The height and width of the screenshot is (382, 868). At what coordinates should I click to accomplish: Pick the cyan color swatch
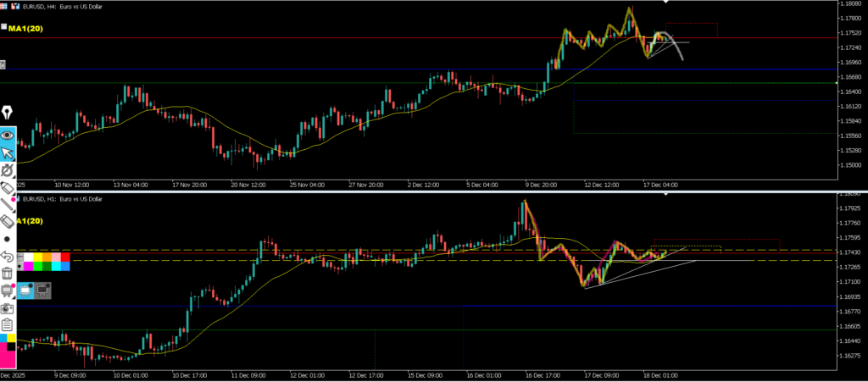(56, 267)
